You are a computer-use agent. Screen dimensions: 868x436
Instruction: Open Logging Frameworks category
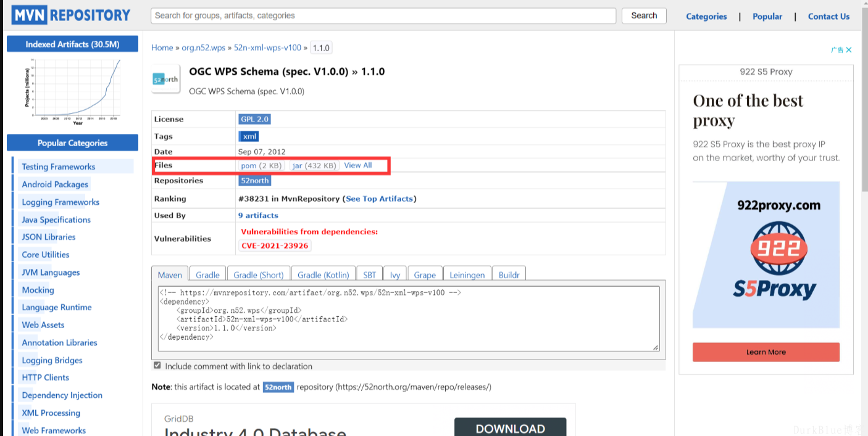pyautogui.click(x=61, y=202)
